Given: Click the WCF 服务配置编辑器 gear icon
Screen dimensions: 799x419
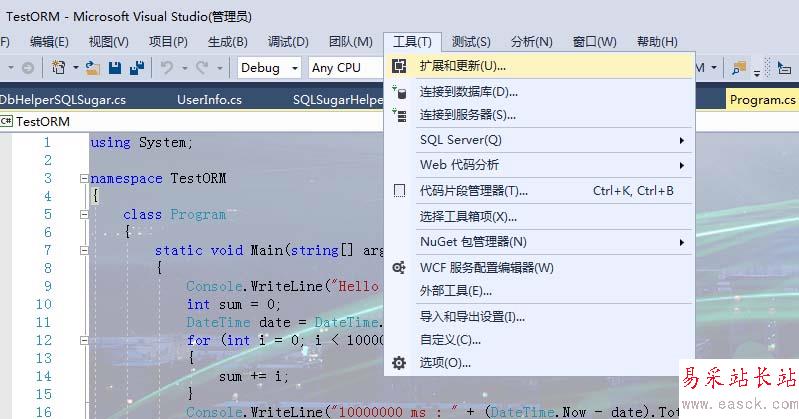Looking at the screenshot, I should (399, 268).
